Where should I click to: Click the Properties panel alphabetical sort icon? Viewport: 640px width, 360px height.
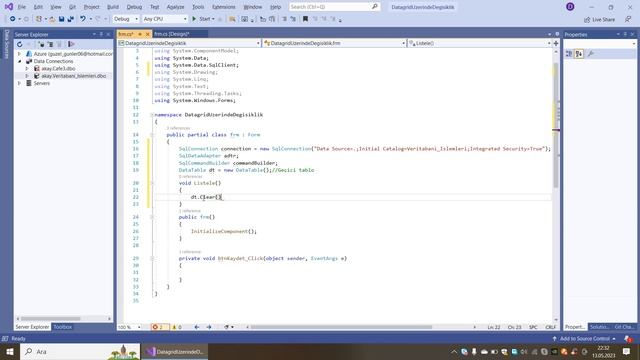coord(579,54)
